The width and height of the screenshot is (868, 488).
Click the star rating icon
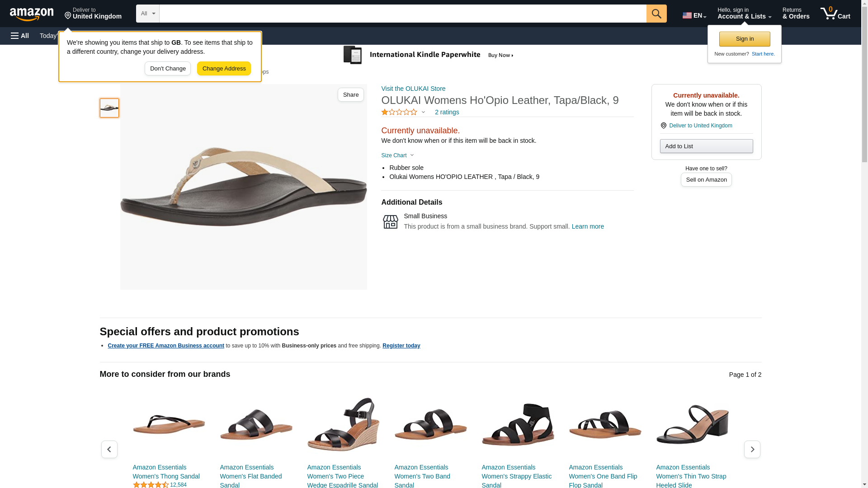pos(399,112)
